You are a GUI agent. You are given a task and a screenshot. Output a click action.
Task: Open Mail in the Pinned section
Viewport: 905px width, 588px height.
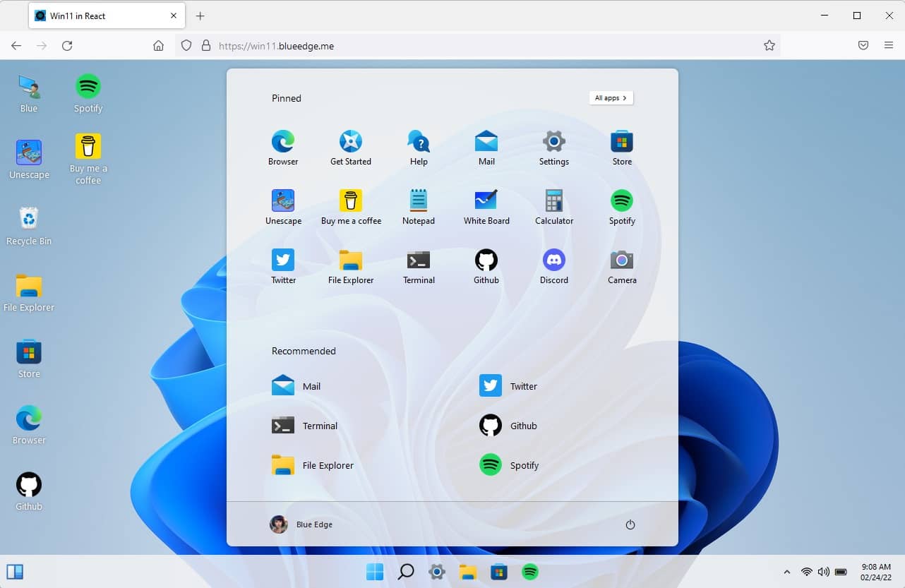[486, 148]
